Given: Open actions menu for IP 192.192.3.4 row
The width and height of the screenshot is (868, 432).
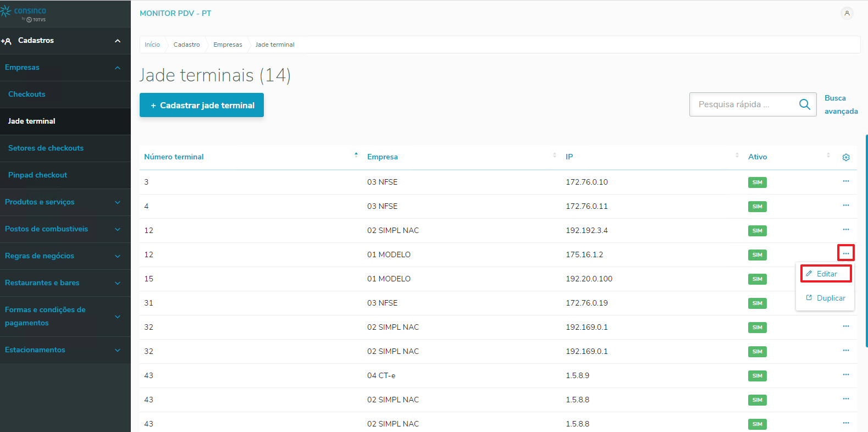Looking at the screenshot, I should tap(846, 230).
